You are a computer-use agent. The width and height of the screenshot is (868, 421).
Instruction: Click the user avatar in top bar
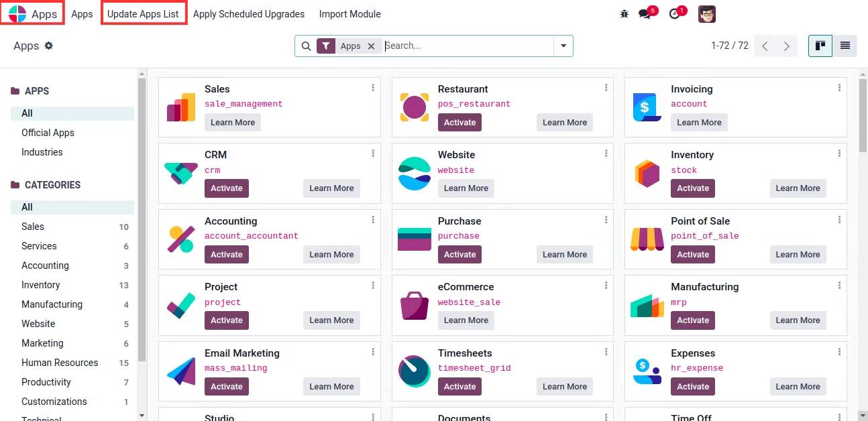coord(707,14)
